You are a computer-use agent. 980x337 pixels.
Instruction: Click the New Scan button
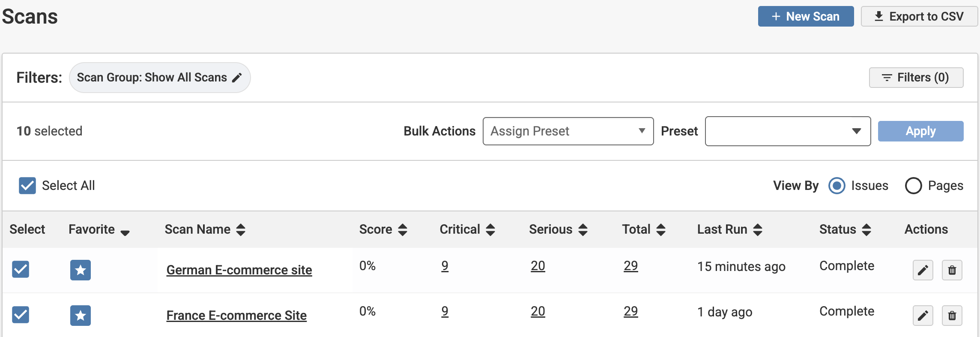point(806,16)
